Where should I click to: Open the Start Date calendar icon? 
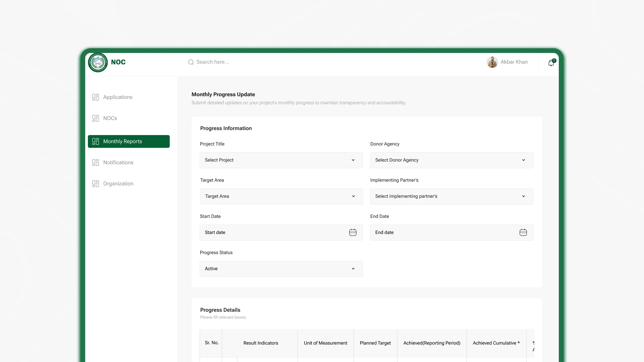pos(353,233)
